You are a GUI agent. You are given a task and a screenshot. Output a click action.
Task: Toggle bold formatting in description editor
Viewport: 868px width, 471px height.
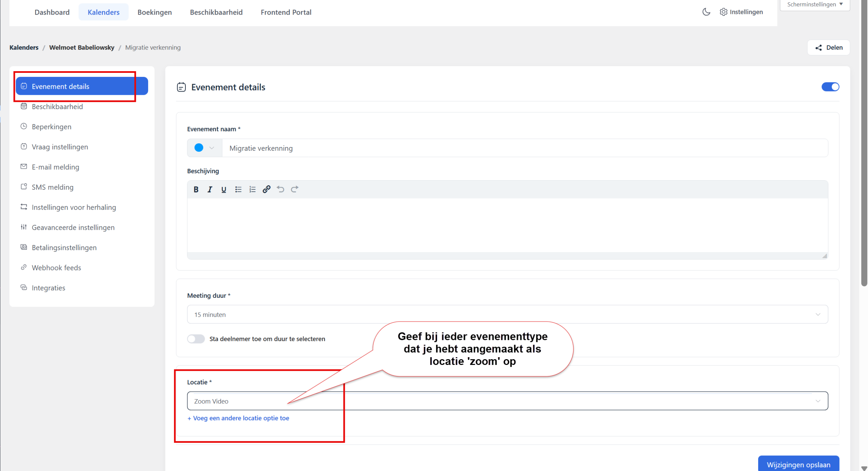click(196, 189)
